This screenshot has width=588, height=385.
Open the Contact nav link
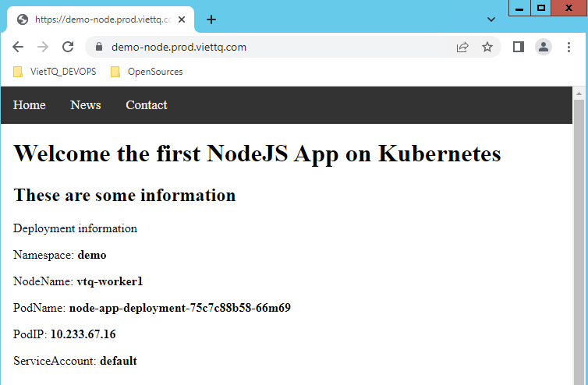click(147, 105)
